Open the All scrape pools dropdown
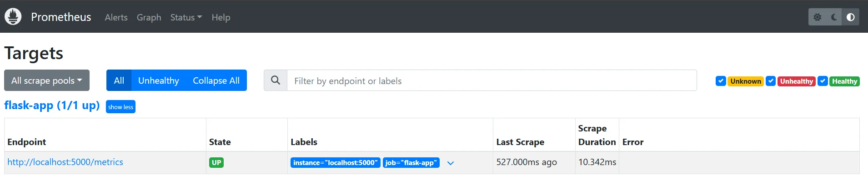 coord(47,80)
